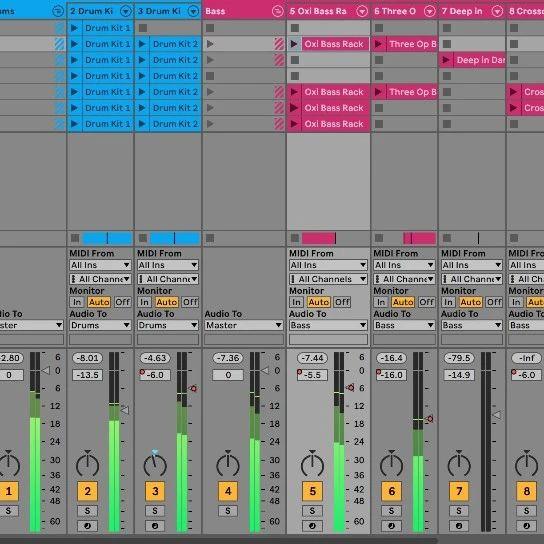Click clip stop button of 5 Oxi Bass Ra track

click(x=295, y=238)
